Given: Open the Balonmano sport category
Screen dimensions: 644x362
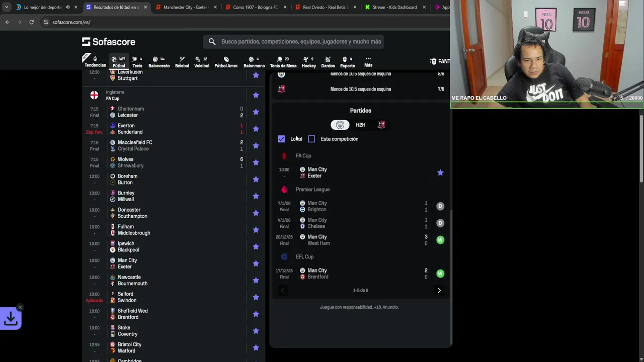Looking at the screenshot, I should (x=254, y=62).
